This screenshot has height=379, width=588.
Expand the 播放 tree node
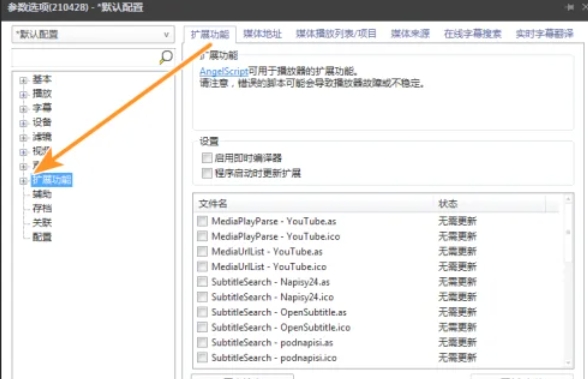[x=23, y=94]
